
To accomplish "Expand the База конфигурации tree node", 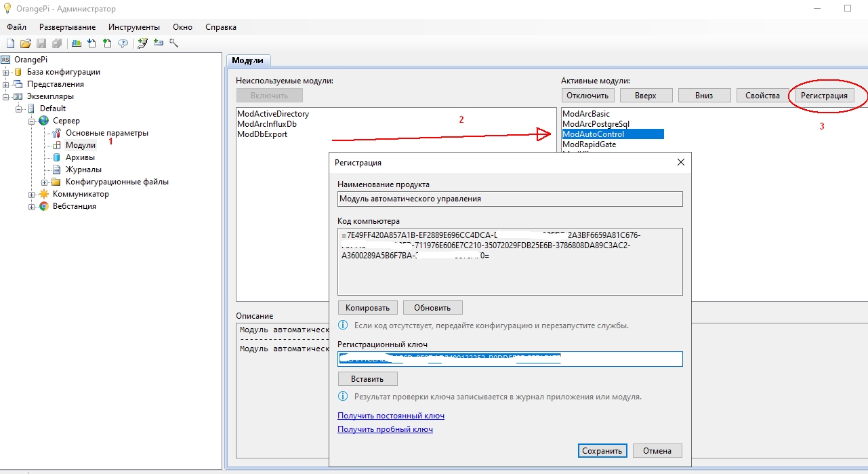I will click(6, 73).
